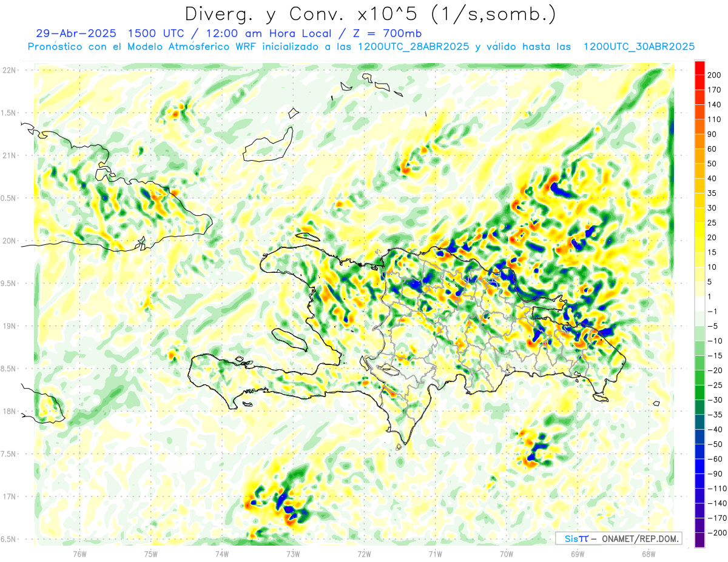Click the white band between 1 and -1
This screenshot has height=562, width=728.
(x=699, y=304)
